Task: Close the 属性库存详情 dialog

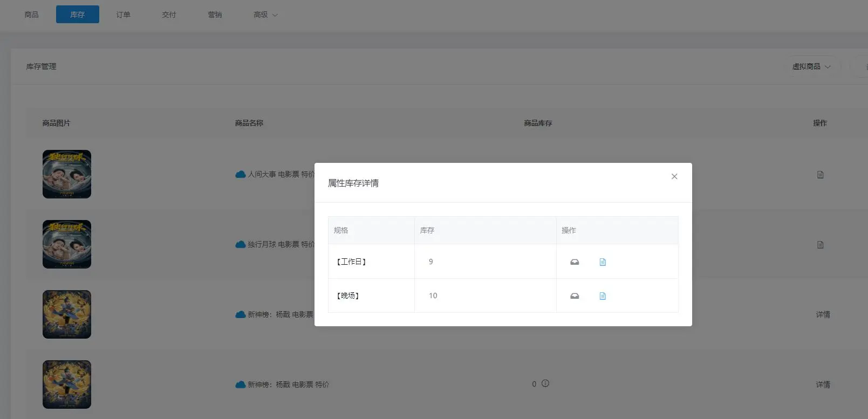Action: coord(674,176)
